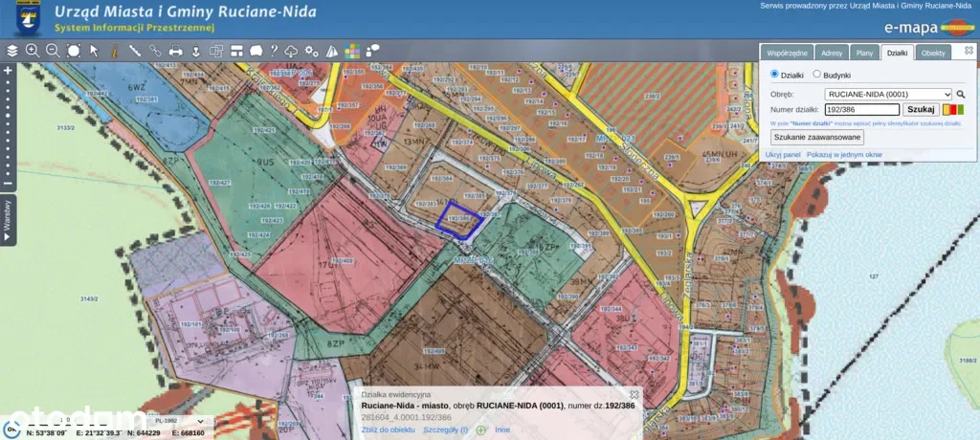
Task: Activate the distance measurement tool
Action: click(135, 50)
